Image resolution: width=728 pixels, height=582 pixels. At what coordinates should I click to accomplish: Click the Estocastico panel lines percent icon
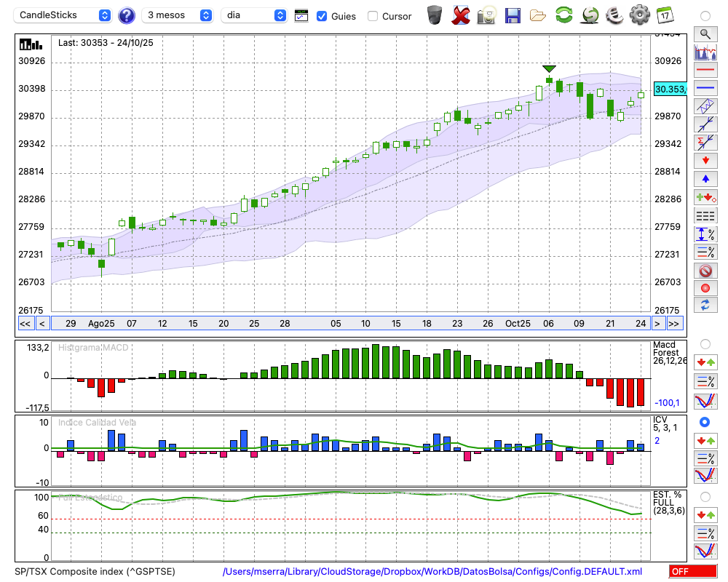click(705, 533)
